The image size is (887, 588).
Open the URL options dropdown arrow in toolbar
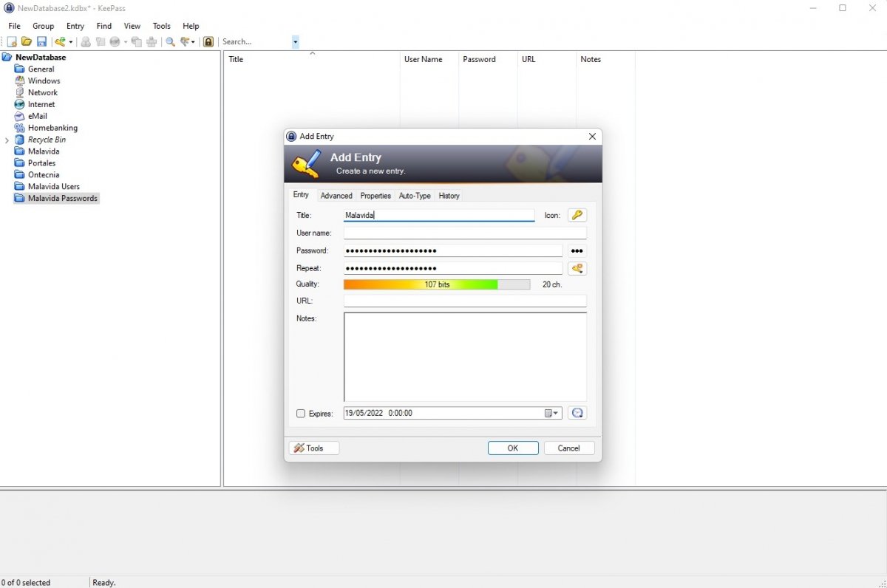126,42
